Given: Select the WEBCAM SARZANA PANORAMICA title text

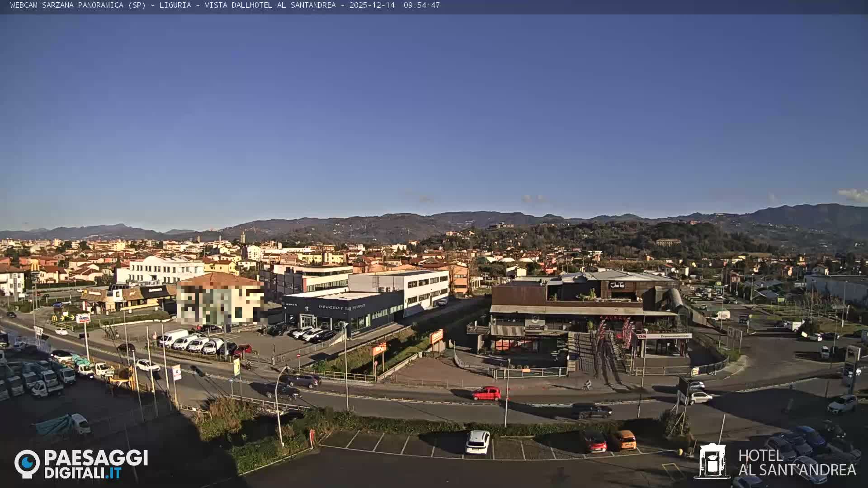Looking at the screenshot, I should point(66,6).
